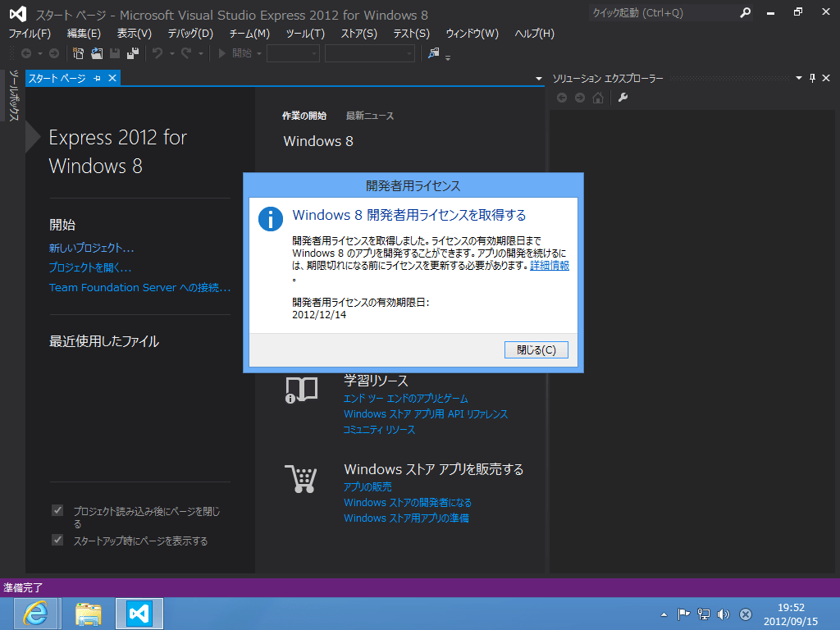Click the pin icon on スタート ページ tab
Viewport: 840px width, 630px height.
[97, 78]
